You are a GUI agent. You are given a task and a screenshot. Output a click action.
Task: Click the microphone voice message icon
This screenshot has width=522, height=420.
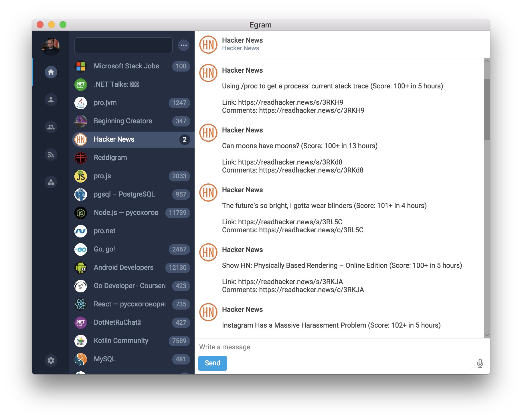click(480, 363)
